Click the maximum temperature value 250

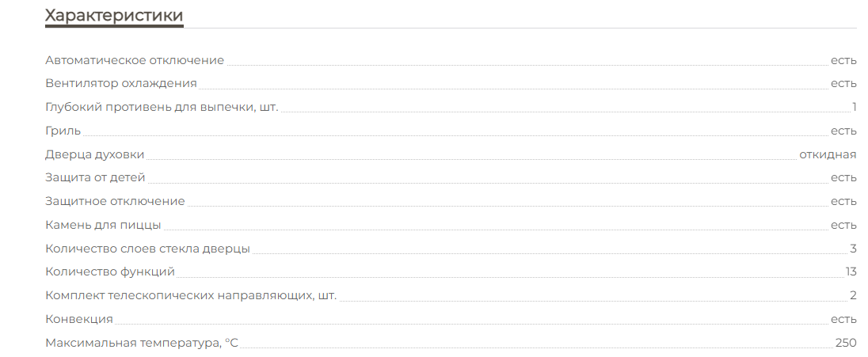[846, 343]
